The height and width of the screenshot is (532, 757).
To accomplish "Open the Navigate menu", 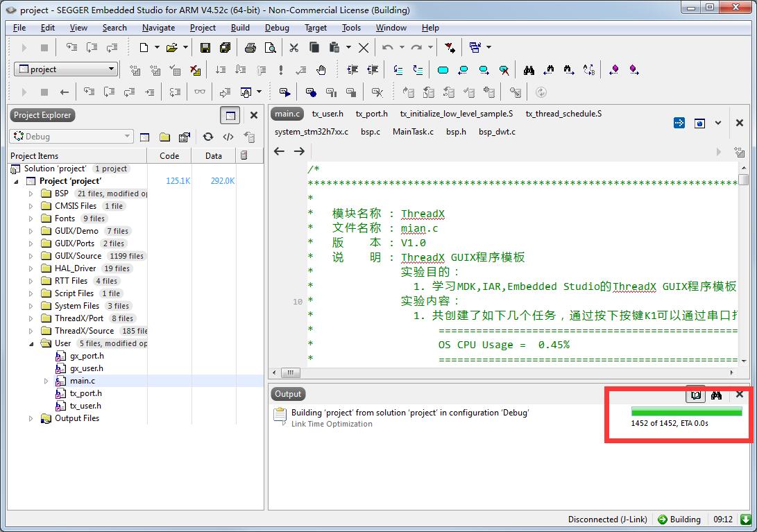I will [158, 28].
